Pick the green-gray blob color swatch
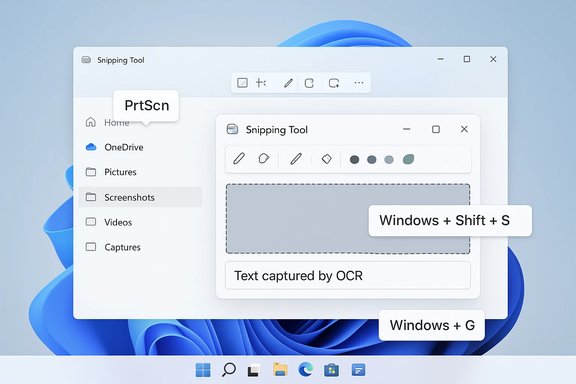Image resolution: width=576 pixels, height=384 pixels. tap(408, 159)
